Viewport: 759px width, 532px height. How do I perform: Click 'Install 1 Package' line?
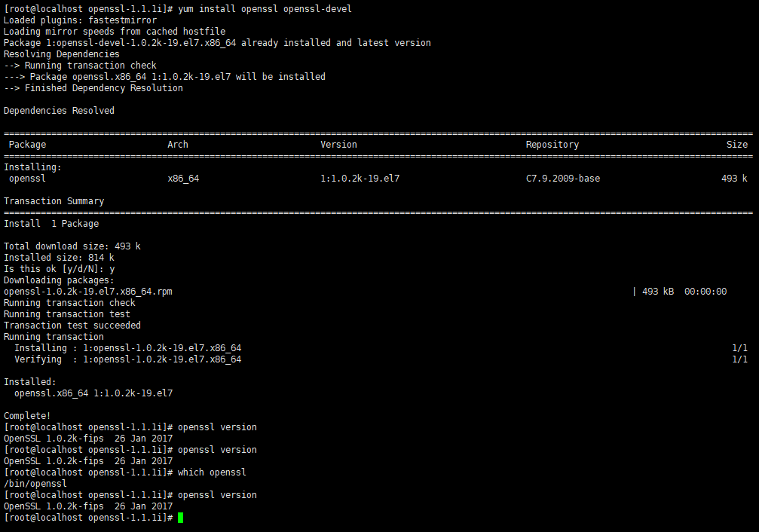[51, 224]
